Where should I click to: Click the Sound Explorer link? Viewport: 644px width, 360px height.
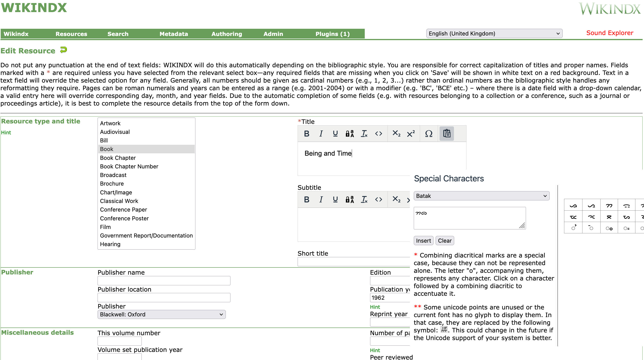(x=610, y=33)
